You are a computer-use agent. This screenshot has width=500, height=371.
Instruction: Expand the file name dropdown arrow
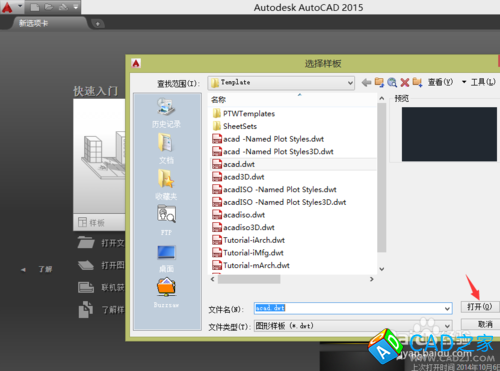click(447, 309)
